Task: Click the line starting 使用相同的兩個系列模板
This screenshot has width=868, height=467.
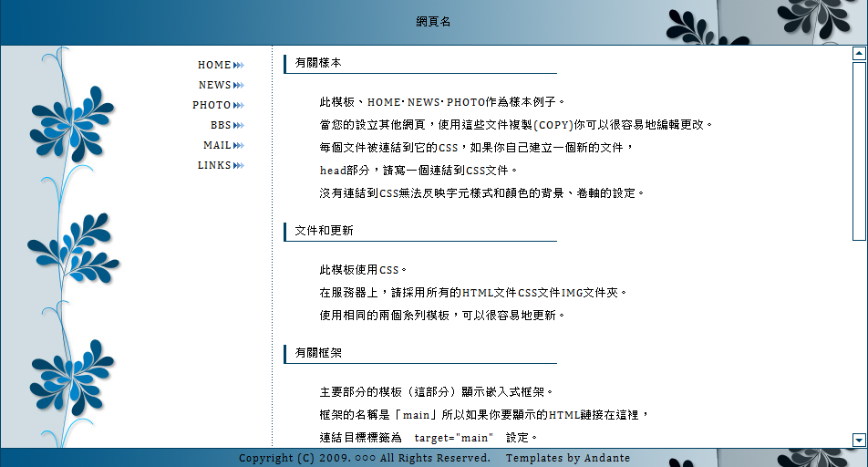Action: (441, 316)
